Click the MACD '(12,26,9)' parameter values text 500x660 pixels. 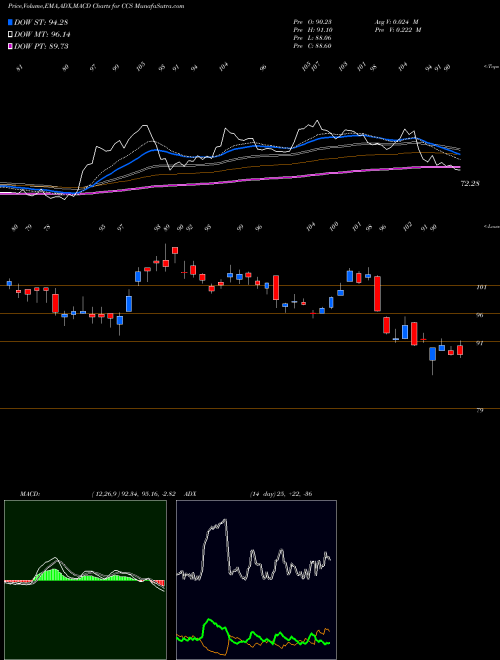click(x=136, y=494)
